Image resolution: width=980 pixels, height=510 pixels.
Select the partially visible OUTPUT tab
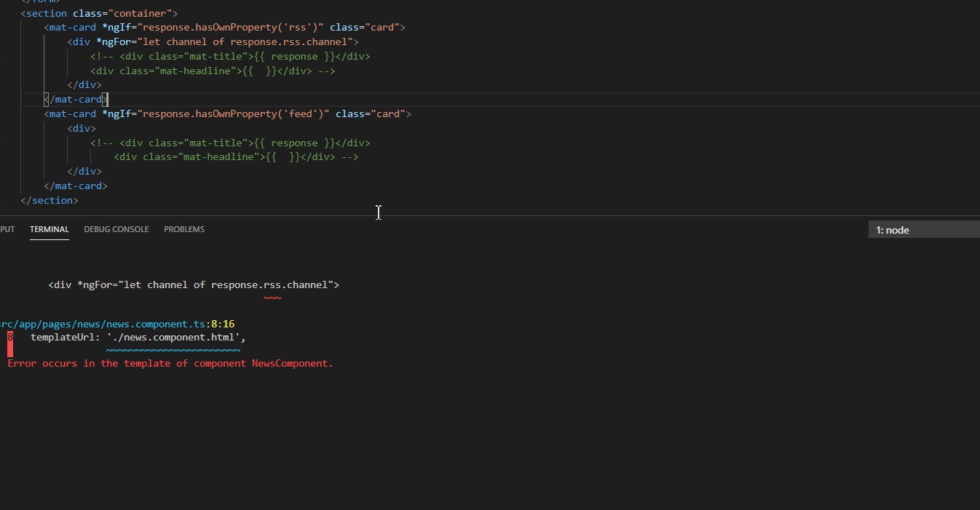point(7,229)
